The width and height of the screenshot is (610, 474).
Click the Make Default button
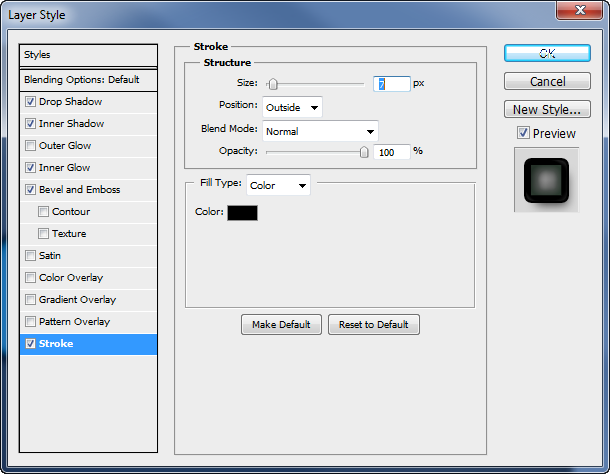281,325
